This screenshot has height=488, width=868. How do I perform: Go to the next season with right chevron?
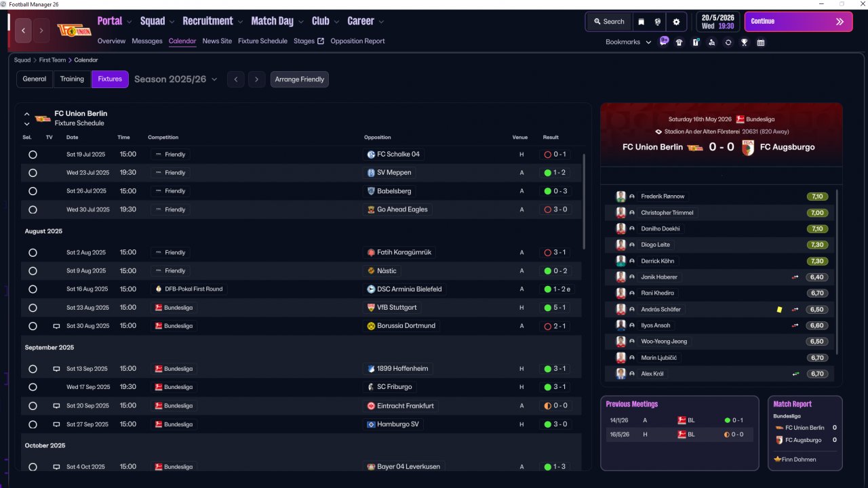pos(256,79)
